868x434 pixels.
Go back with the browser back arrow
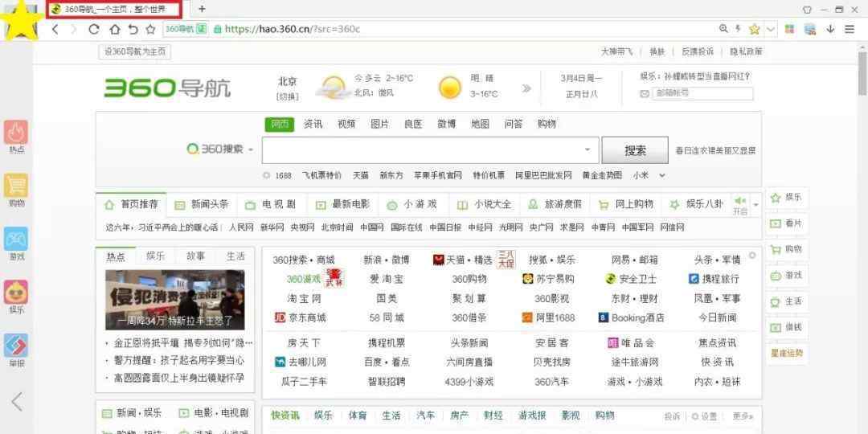(x=55, y=30)
